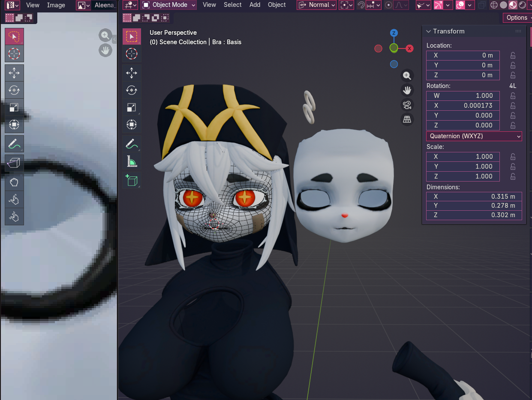The width and height of the screenshot is (532, 400).
Task: Switch to rendered viewport shading
Action: pos(522,5)
